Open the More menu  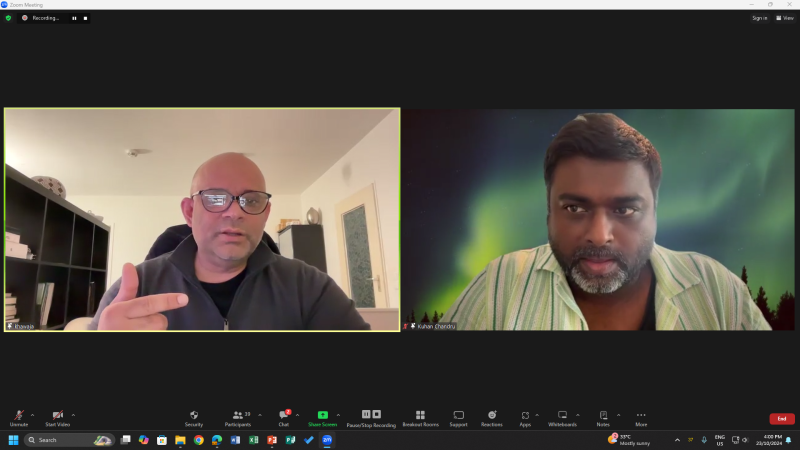pyautogui.click(x=641, y=416)
